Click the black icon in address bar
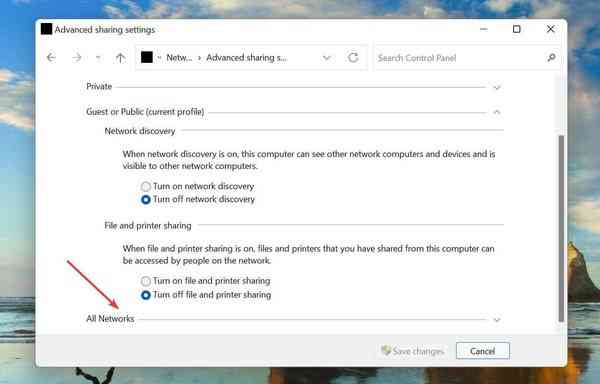The width and height of the screenshot is (600, 384). (147, 57)
